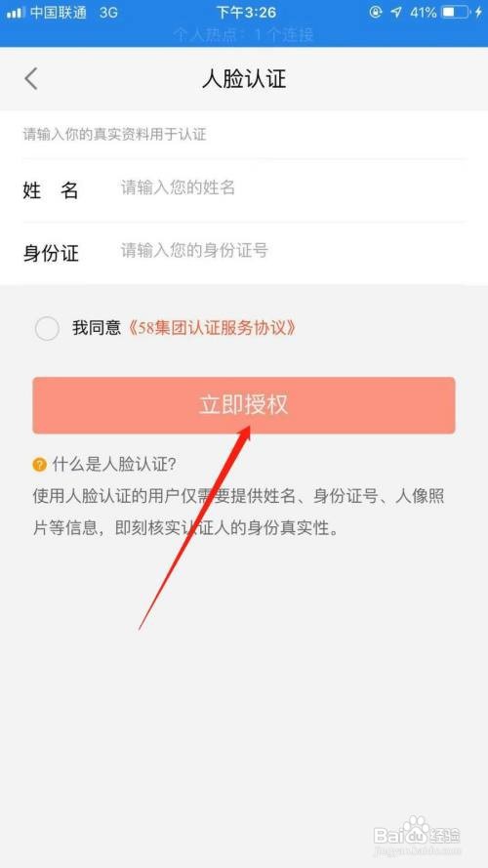Image resolution: width=488 pixels, height=868 pixels.
Task: Click the 立即授权 button
Action: pos(244,405)
